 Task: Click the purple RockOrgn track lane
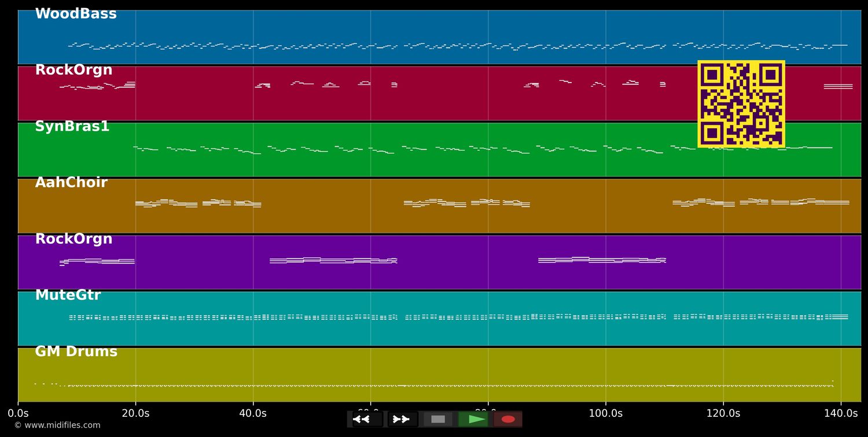tap(439, 262)
